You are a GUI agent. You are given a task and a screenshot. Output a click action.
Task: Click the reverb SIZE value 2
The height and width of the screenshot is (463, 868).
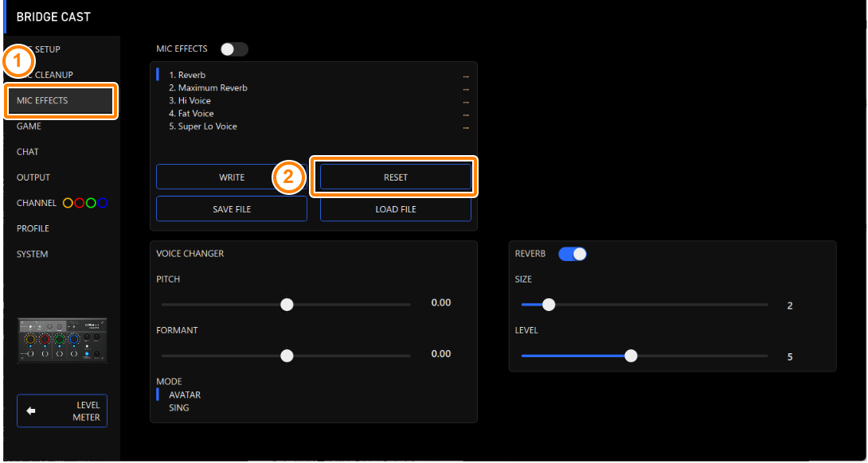pos(790,306)
